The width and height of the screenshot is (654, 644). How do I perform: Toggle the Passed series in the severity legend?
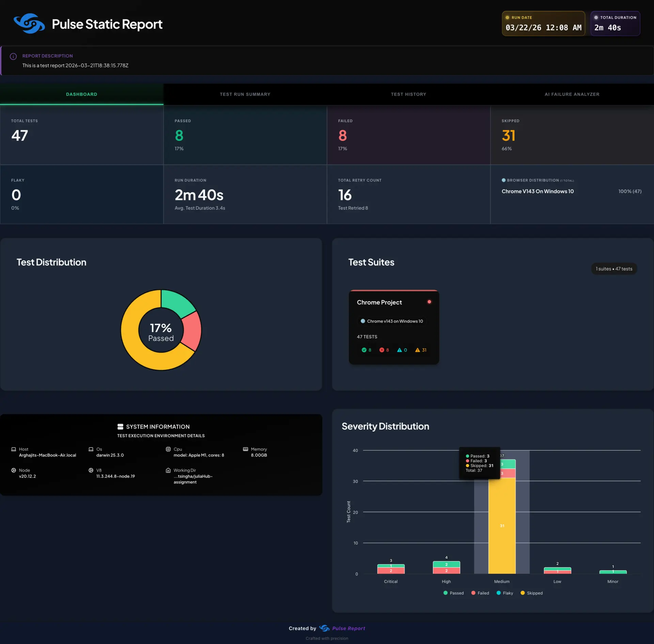coord(454,593)
